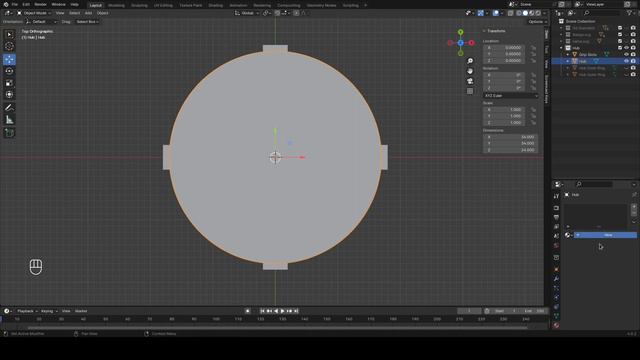Toggle viewport visibility eye of selected Hub object
This screenshot has height=360, width=640.
[627, 61]
